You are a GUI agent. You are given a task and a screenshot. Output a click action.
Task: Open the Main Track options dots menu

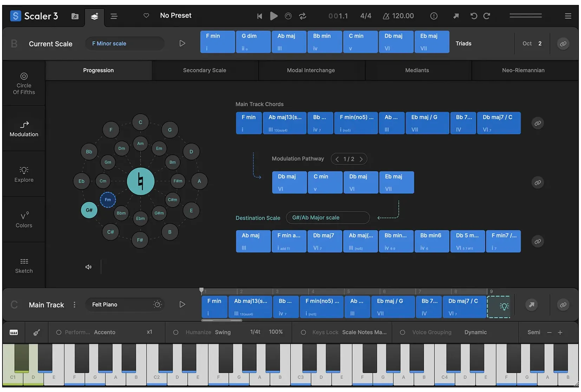pos(74,305)
